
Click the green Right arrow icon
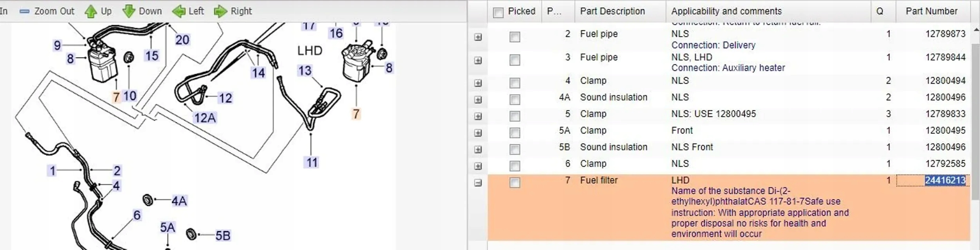pyautogui.click(x=220, y=11)
